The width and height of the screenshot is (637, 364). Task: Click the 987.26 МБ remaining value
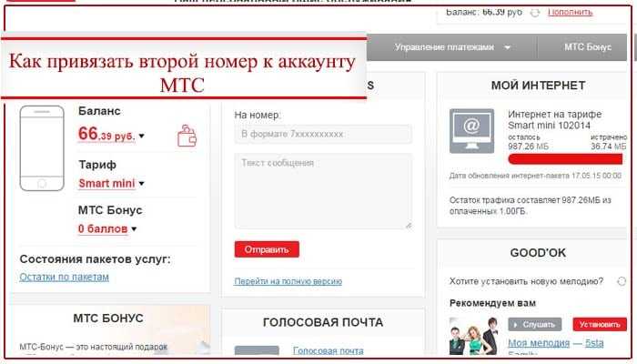click(x=528, y=147)
